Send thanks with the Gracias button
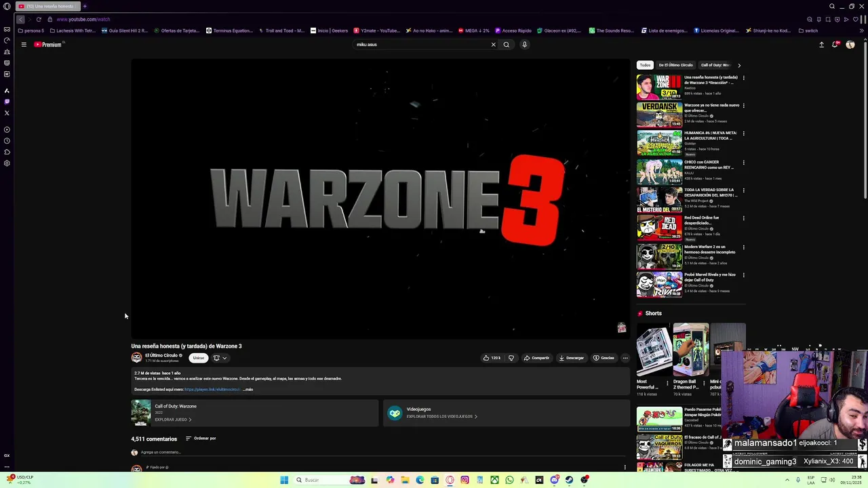Image resolution: width=868 pixels, height=488 pixels. pos(604,358)
